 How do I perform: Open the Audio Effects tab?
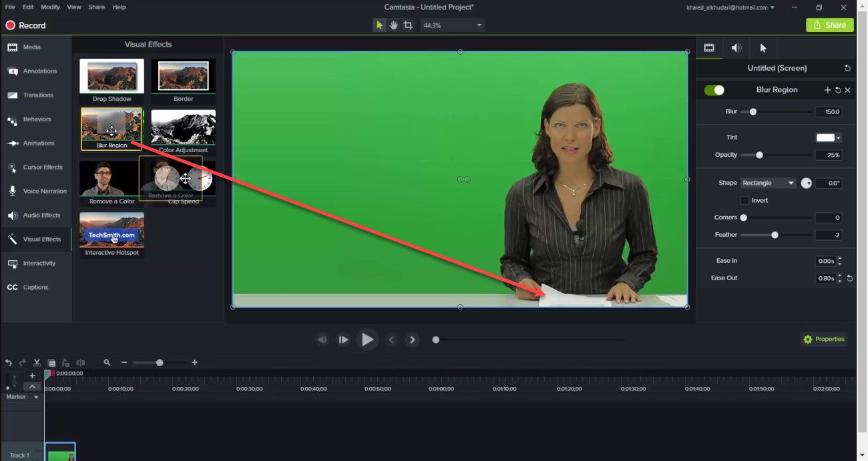click(x=35, y=215)
